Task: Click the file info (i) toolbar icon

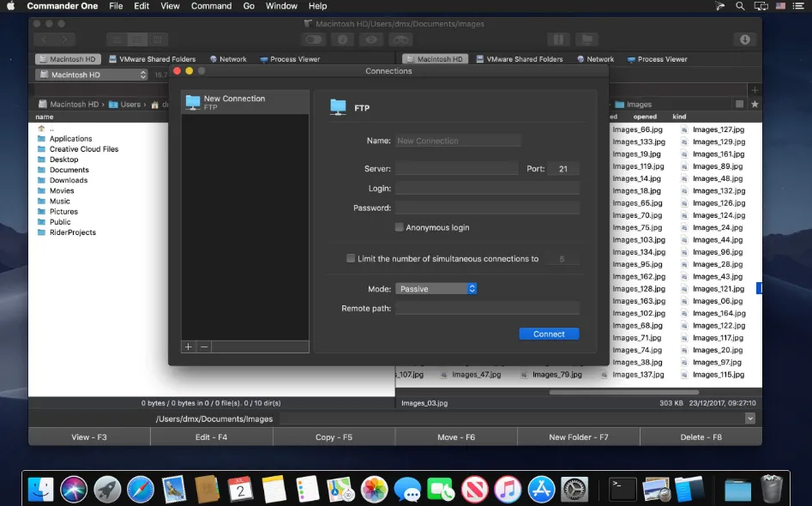Action: pyautogui.click(x=342, y=39)
